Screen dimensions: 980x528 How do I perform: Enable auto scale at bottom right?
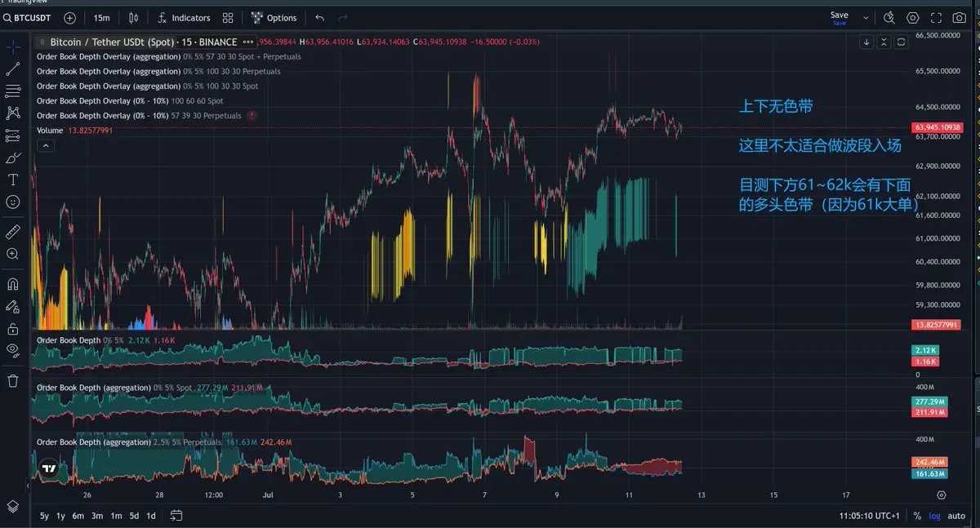click(956, 516)
